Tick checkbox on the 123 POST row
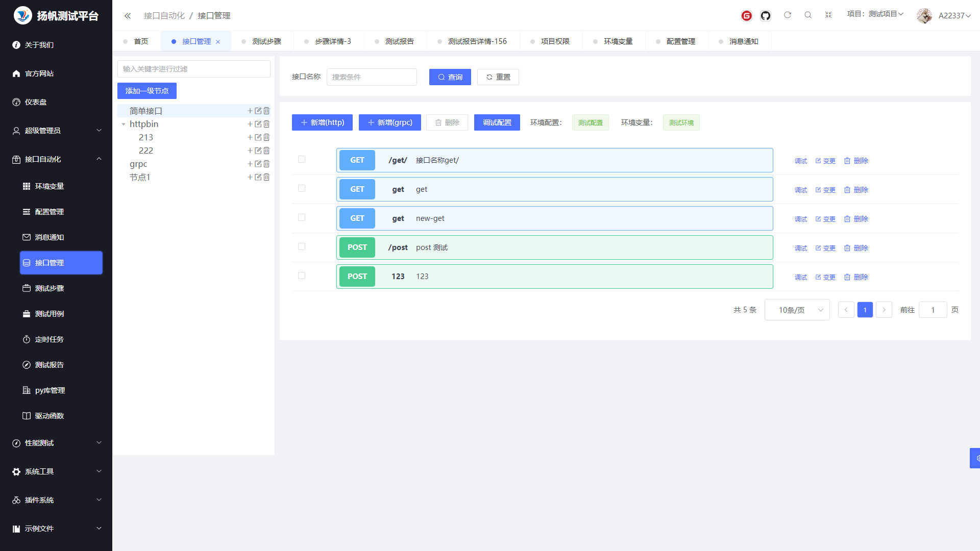Viewport: 980px width, 551px height. [x=302, y=276]
